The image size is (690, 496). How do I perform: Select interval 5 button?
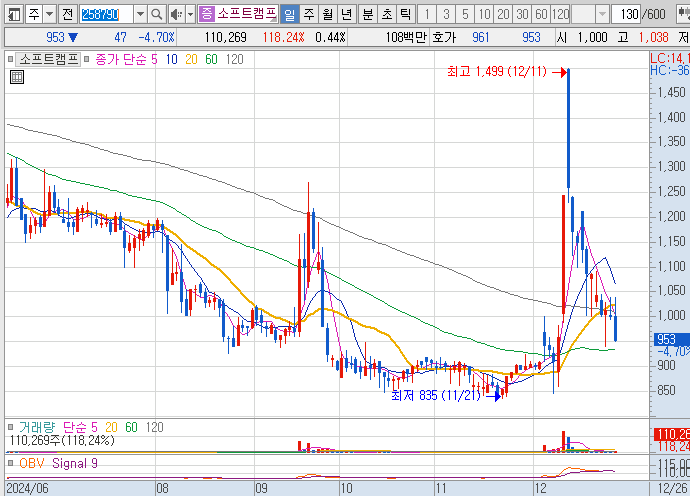tap(465, 15)
